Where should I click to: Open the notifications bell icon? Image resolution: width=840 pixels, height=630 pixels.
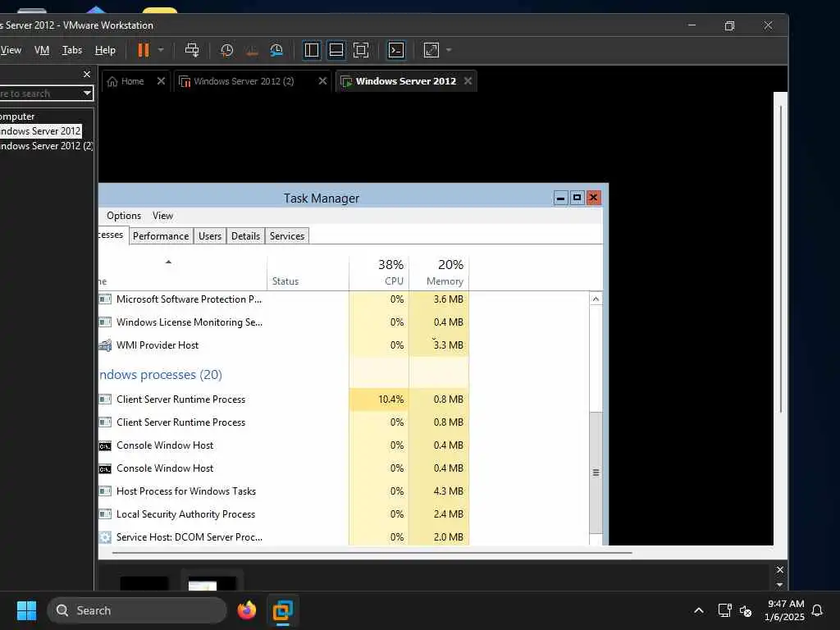point(818,610)
